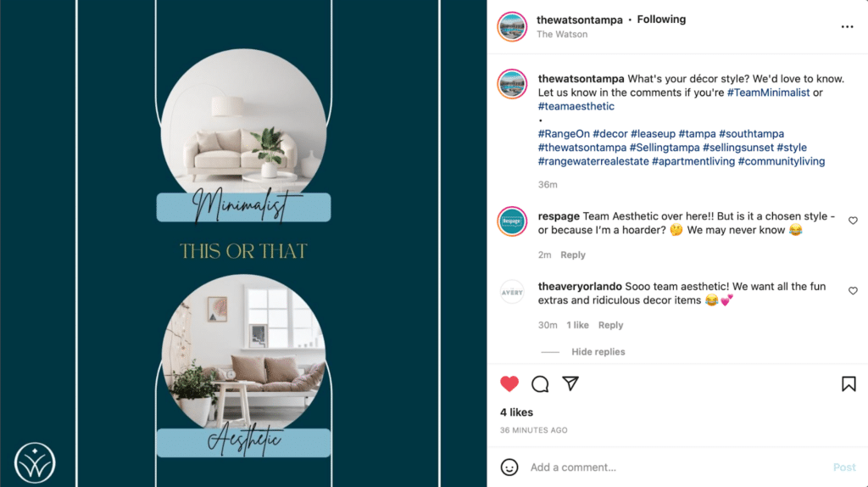Open the #teamaesthetic hashtag

coord(576,106)
